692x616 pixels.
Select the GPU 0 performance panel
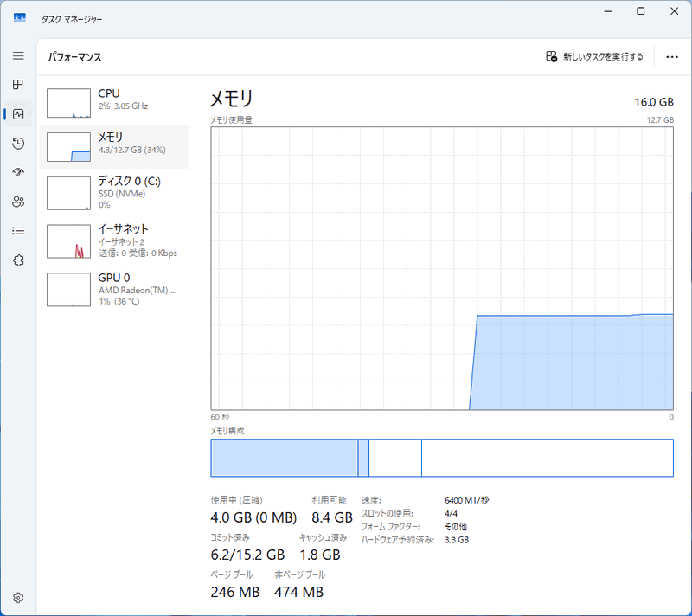coord(112,289)
